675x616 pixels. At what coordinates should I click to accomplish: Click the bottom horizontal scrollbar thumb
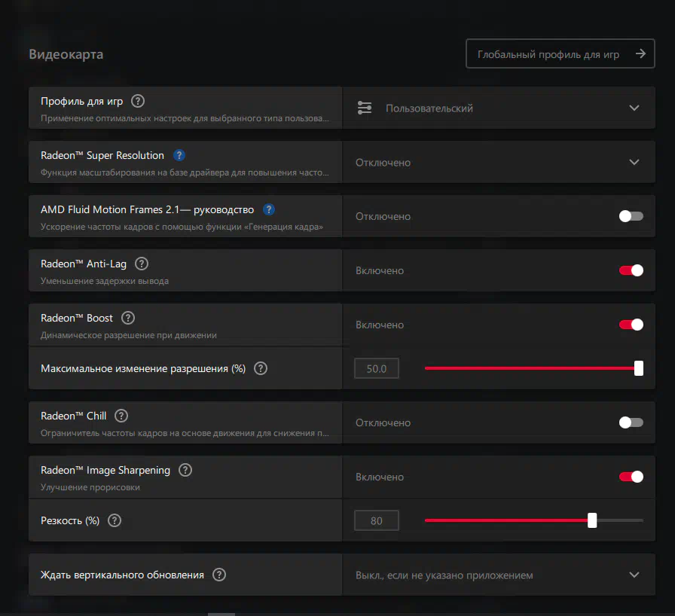221,614
